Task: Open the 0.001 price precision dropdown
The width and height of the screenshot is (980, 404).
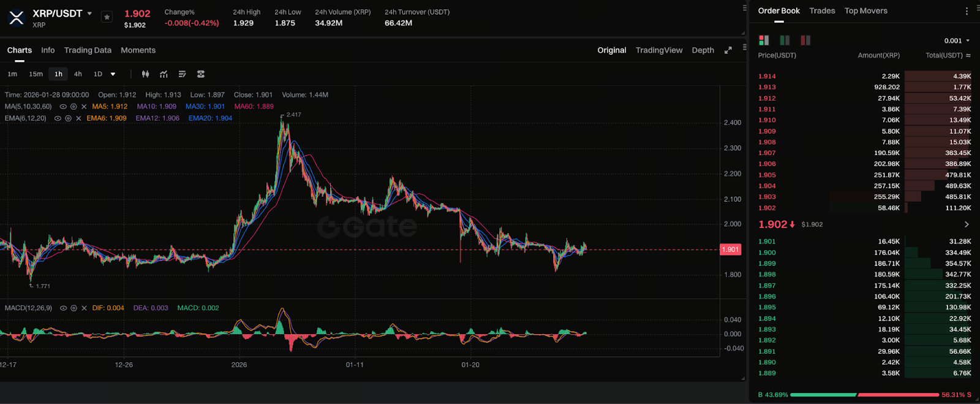Action: click(957, 40)
